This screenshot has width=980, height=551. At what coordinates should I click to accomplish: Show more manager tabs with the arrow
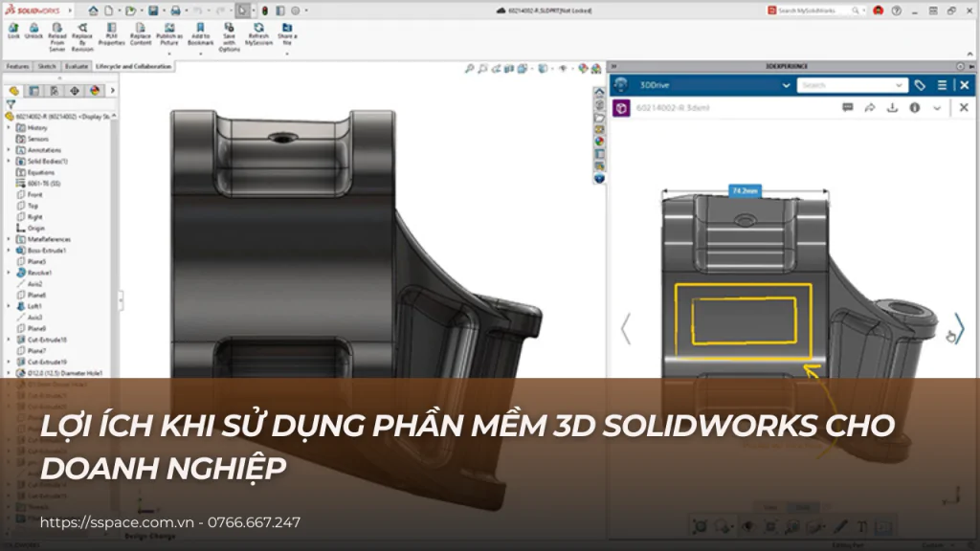tap(113, 91)
